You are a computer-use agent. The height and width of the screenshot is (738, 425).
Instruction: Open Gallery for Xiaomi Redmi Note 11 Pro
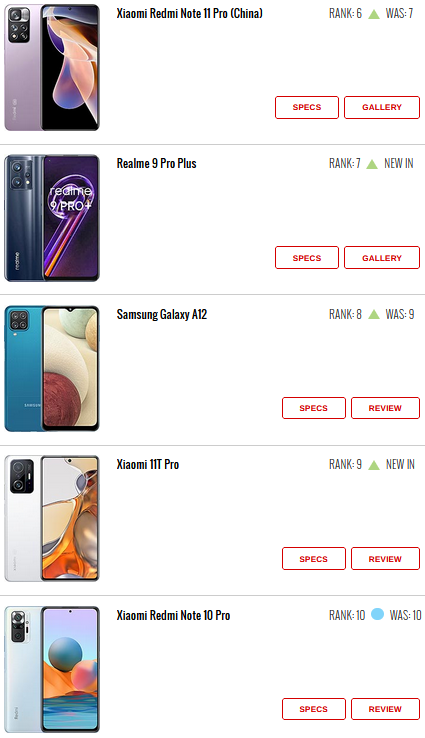(x=382, y=107)
